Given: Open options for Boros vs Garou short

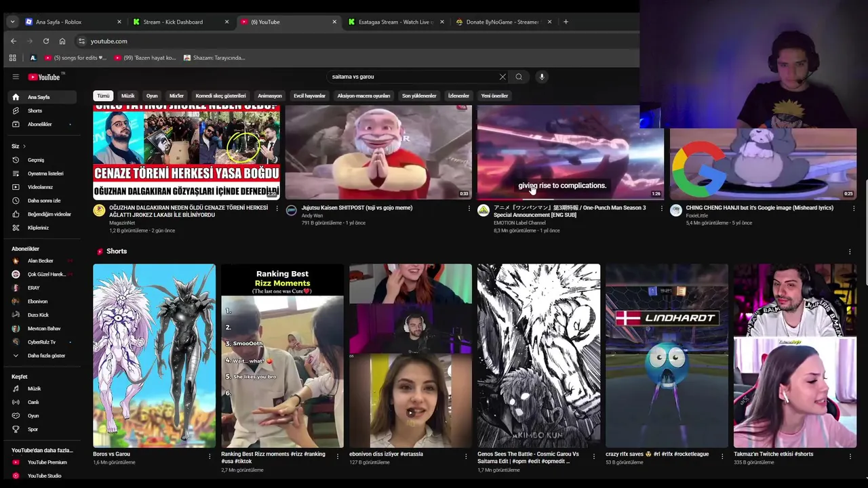Looking at the screenshot, I should click(x=210, y=456).
